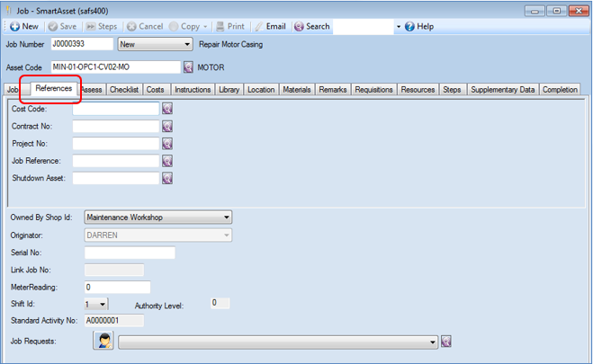
Task: Switch to the Checklist tab
Action: click(124, 90)
